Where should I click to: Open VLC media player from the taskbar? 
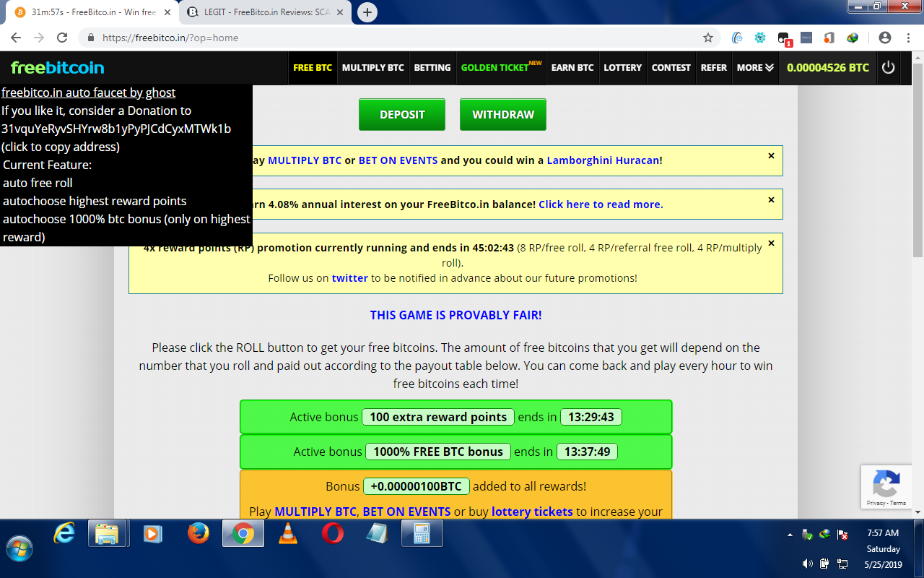click(x=288, y=534)
